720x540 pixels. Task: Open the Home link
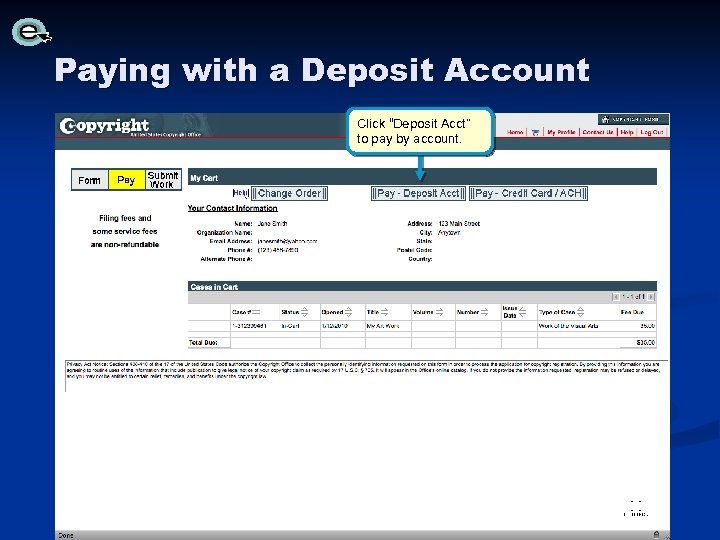pyautogui.click(x=515, y=132)
